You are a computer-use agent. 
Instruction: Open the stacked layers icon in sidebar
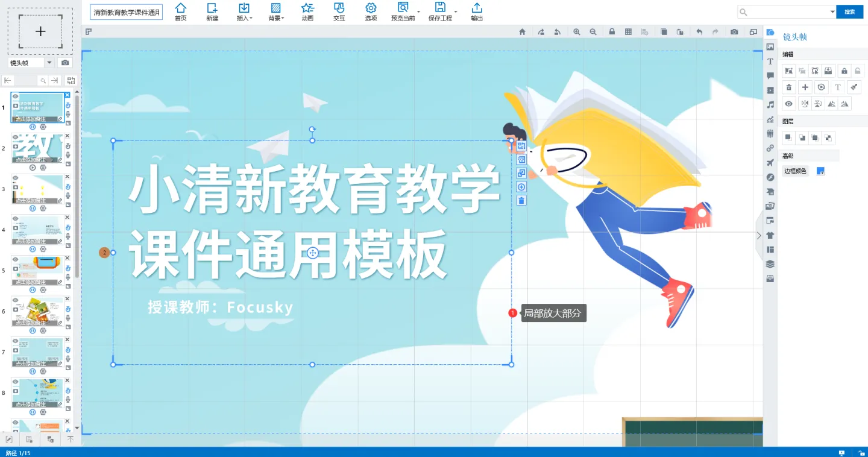tap(770, 264)
